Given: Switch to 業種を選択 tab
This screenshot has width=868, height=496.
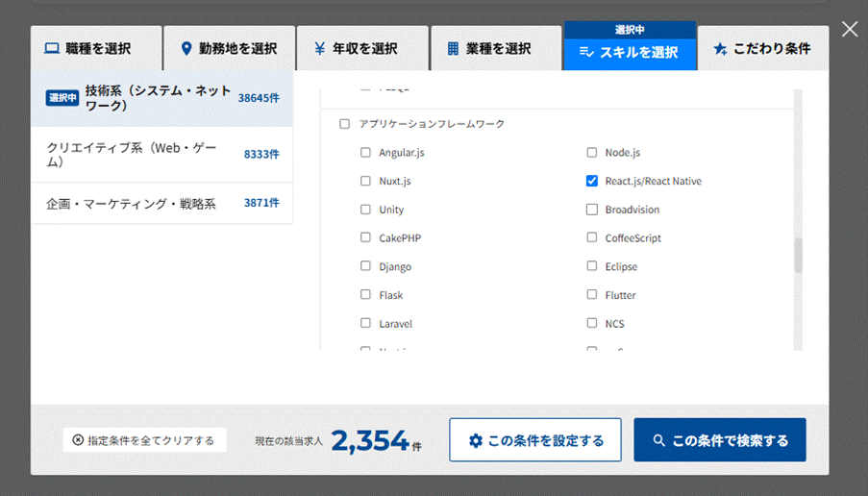Looking at the screenshot, I should coord(488,48).
